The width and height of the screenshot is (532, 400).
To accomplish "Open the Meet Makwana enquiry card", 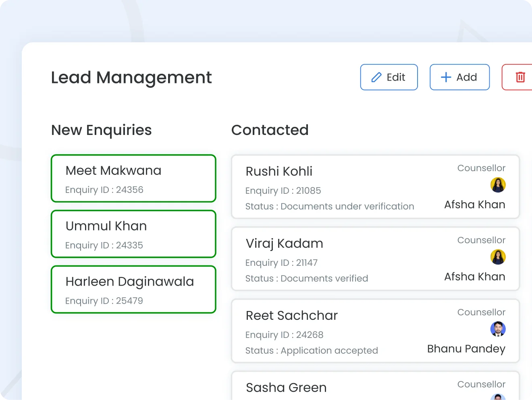I will 133,178.
